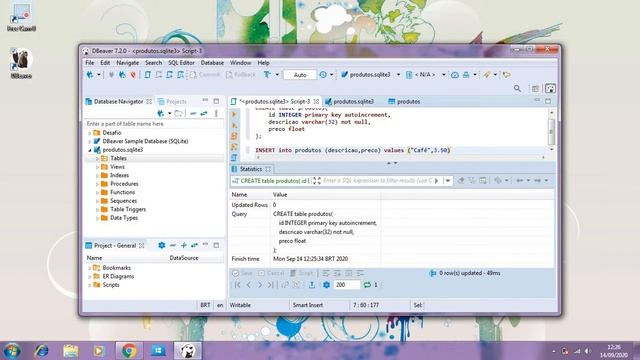
Task: Apply filter with the arrow button
Action: 437,180
